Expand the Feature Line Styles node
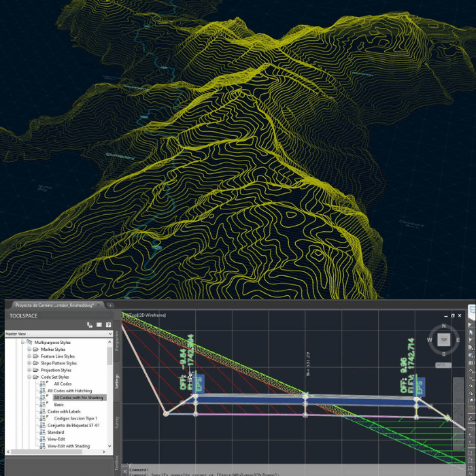 click(29, 356)
